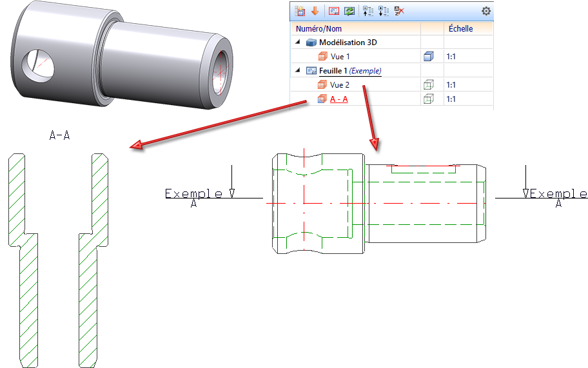
Task: Select the left hatched section profile
Action: coord(23,260)
